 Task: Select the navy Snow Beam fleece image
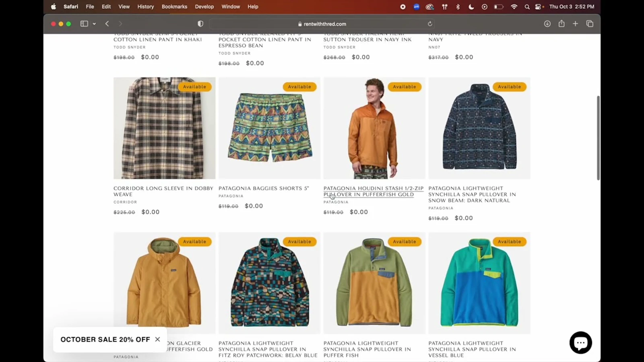click(x=479, y=128)
